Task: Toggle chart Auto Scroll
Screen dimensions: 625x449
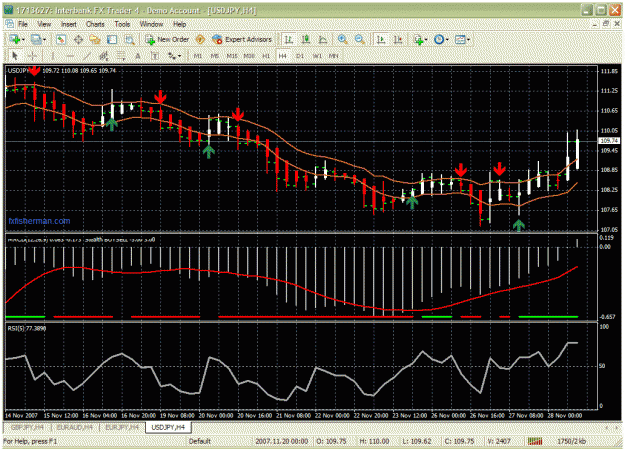Action: coord(381,39)
